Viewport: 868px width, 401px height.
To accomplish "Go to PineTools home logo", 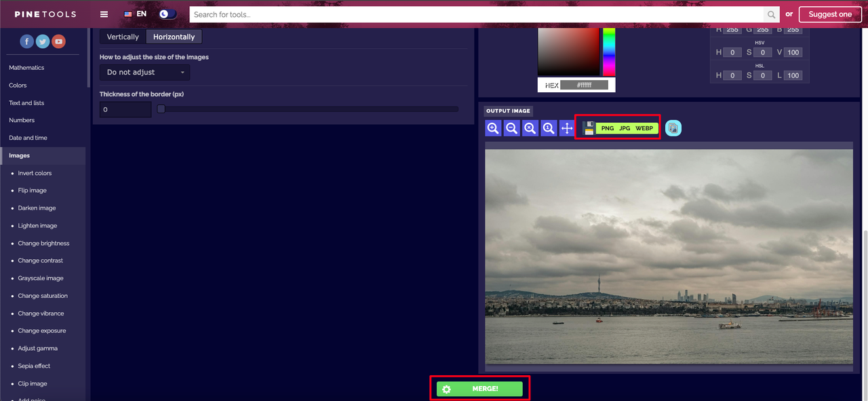I will [x=45, y=14].
